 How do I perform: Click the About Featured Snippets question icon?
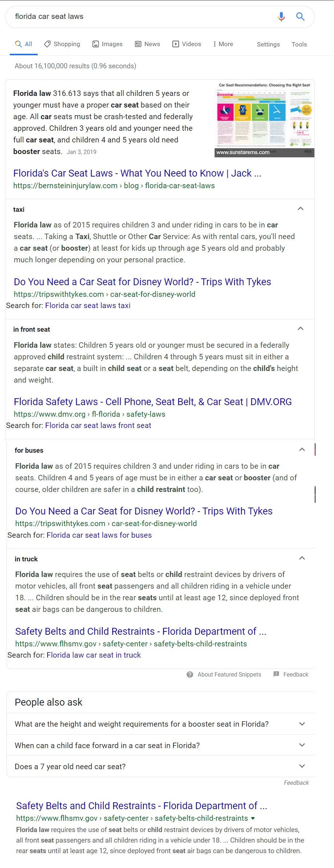pos(190,674)
